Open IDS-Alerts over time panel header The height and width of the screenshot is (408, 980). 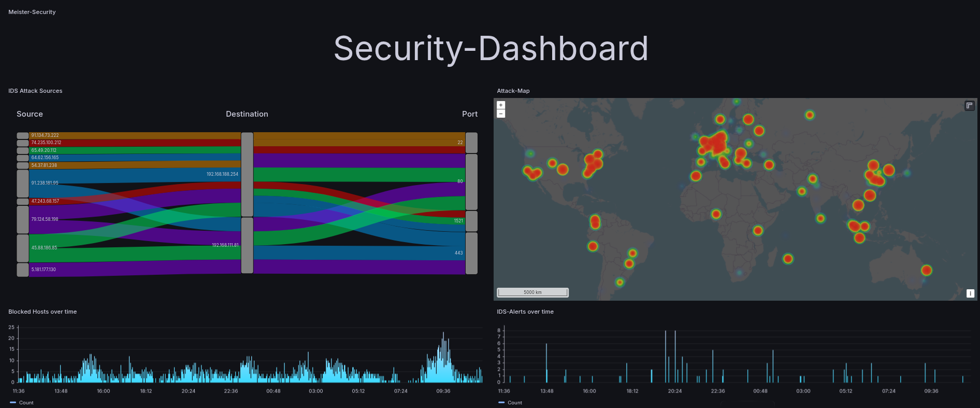tap(525, 312)
